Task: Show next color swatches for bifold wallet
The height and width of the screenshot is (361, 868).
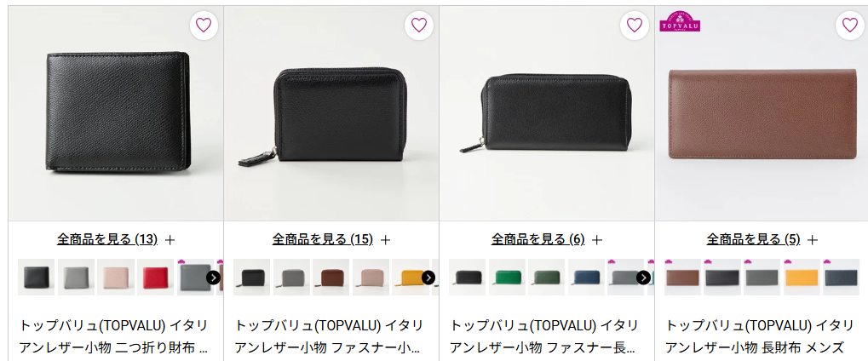Action: coord(214,278)
